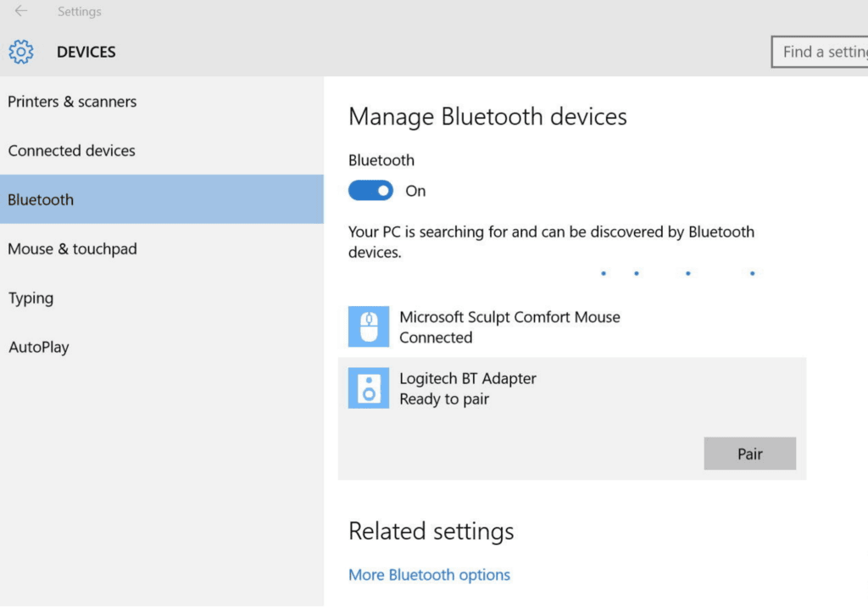Open Mouse & touchpad settings

point(72,249)
